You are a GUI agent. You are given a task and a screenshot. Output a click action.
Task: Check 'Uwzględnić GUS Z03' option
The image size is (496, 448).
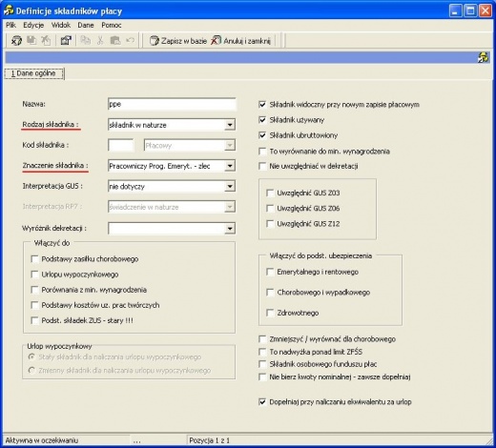[x=270, y=193]
